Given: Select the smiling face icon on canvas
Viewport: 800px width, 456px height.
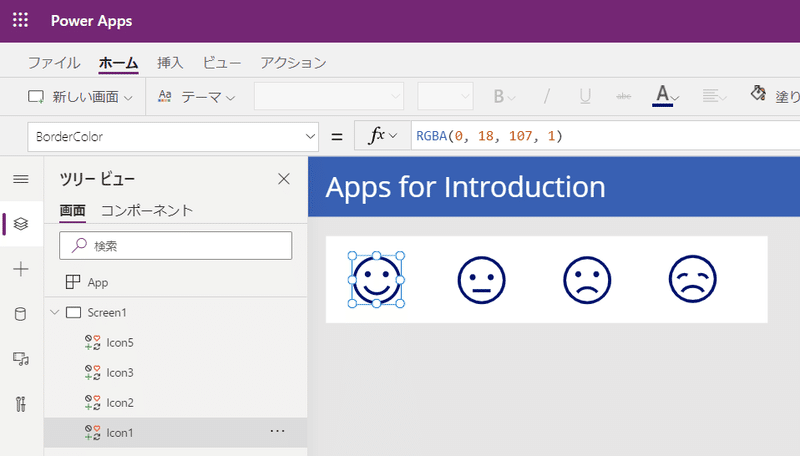Looking at the screenshot, I should tap(376, 280).
